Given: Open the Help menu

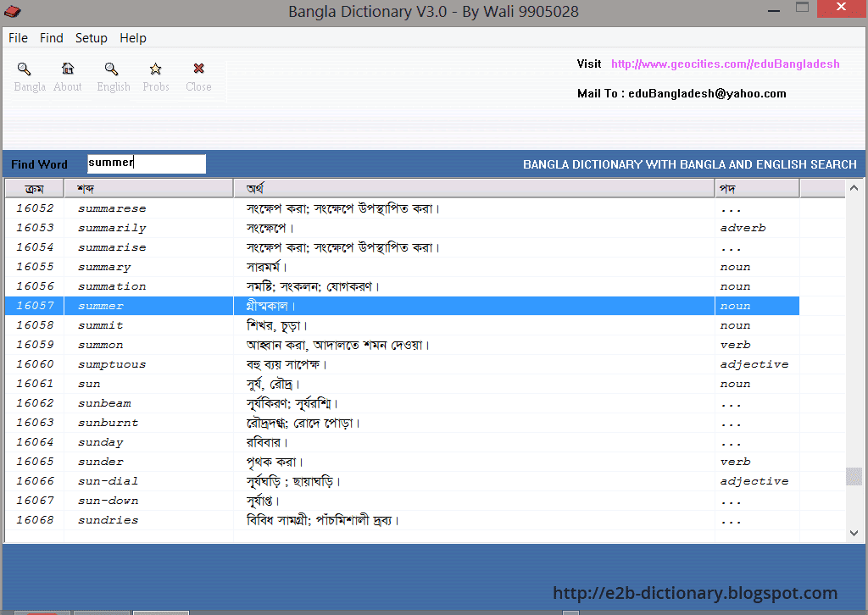Looking at the screenshot, I should 133,38.
